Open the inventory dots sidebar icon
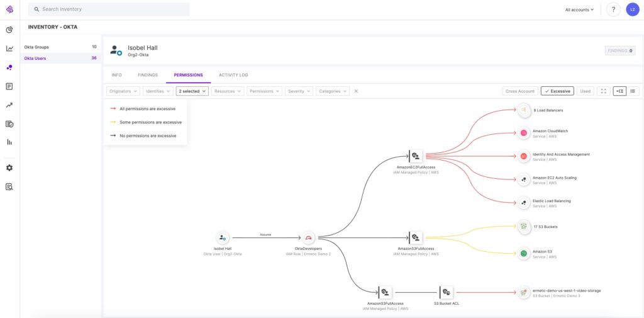This screenshot has height=318, width=644. click(x=9, y=67)
